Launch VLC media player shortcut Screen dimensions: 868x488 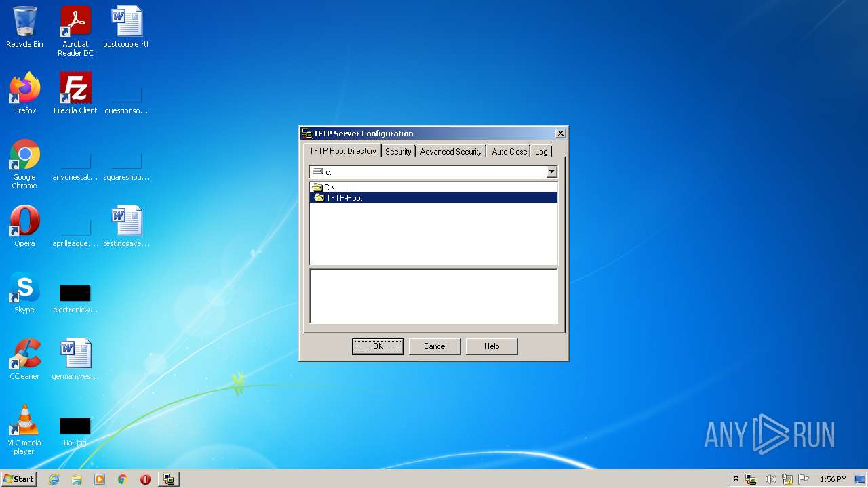24,430
